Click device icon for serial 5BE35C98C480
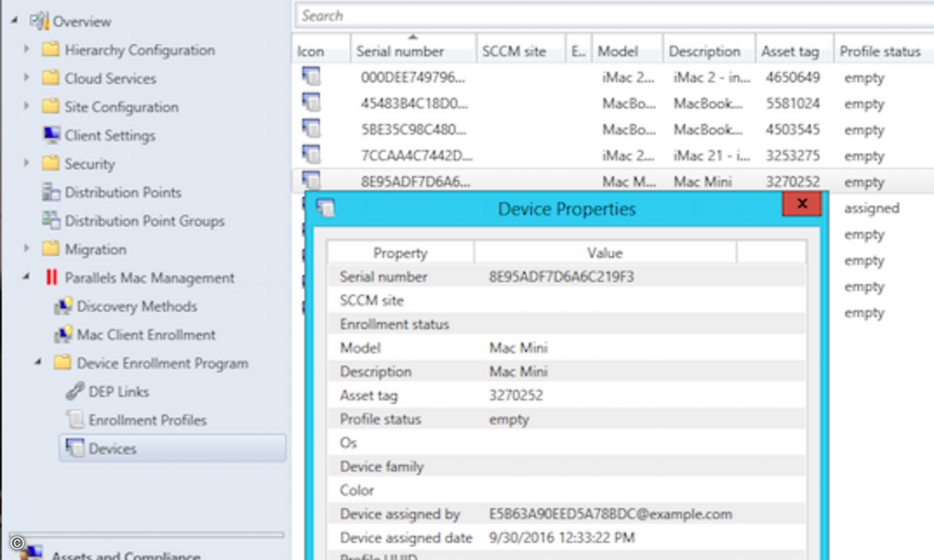The image size is (934, 560). (x=311, y=129)
